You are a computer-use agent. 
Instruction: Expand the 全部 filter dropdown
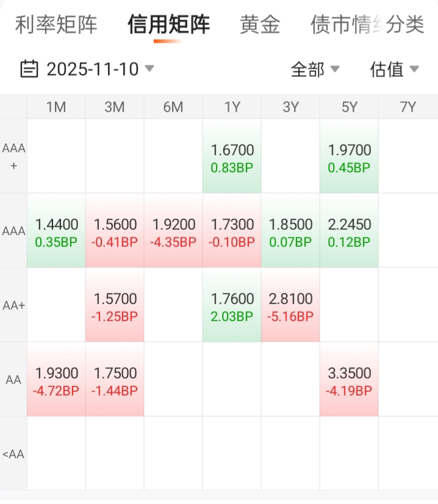(x=315, y=69)
